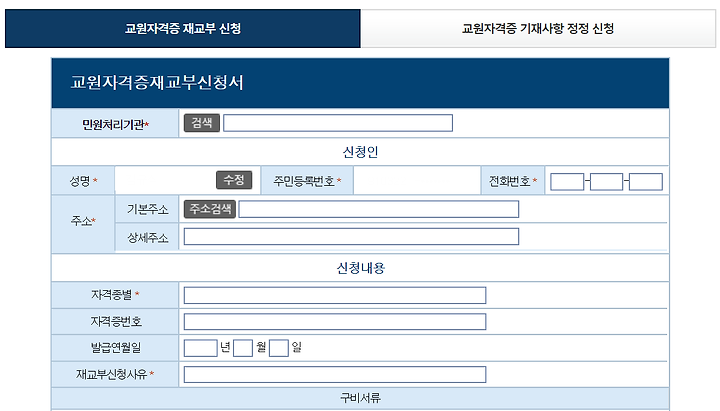This screenshot has width=720, height=411.
Task: Focus the 기본주소 input field
Action: click(x=379, y=209)
